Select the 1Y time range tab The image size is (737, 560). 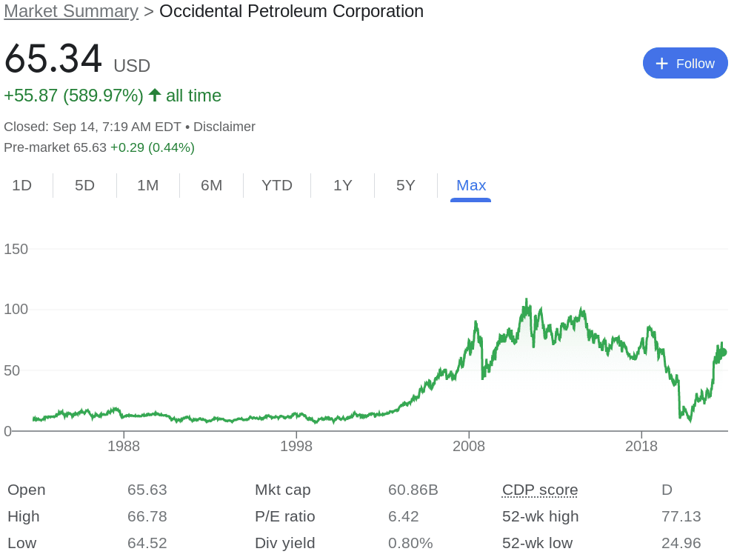pyautogui.click(x=343, y=185)
